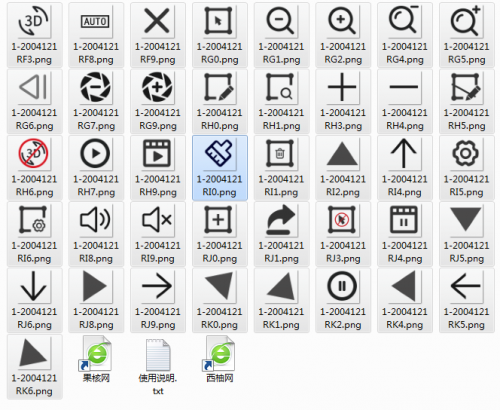500x410 pixels.
Task: Select the AUTO icon file RF8.png
Action: click(x=96, y=35)
